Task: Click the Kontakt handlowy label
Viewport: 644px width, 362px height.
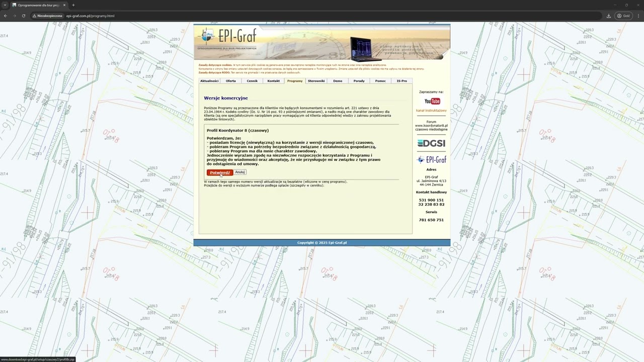Action: coord(431,192)
